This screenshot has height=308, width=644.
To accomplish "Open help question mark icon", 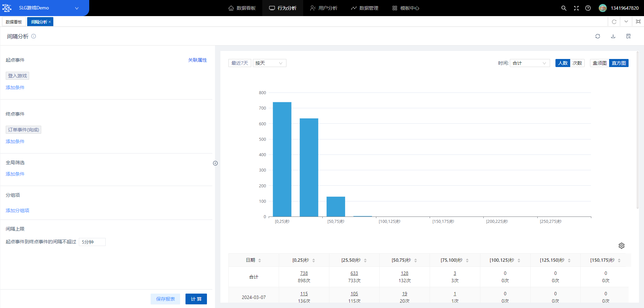I will (588, 8).
